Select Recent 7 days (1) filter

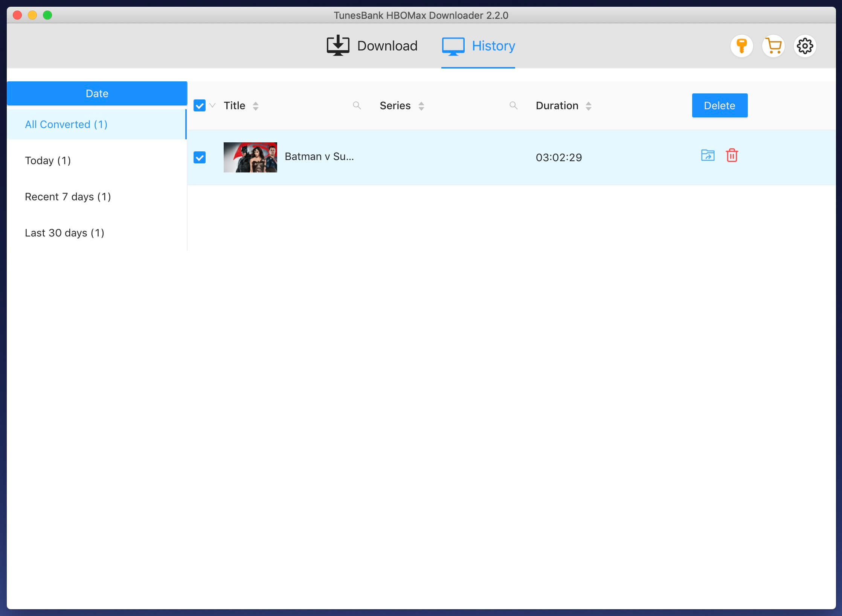point(96,197)
